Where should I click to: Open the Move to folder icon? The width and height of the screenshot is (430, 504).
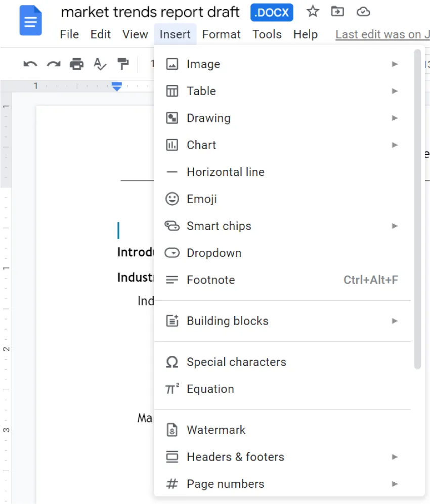click(337, 12)
